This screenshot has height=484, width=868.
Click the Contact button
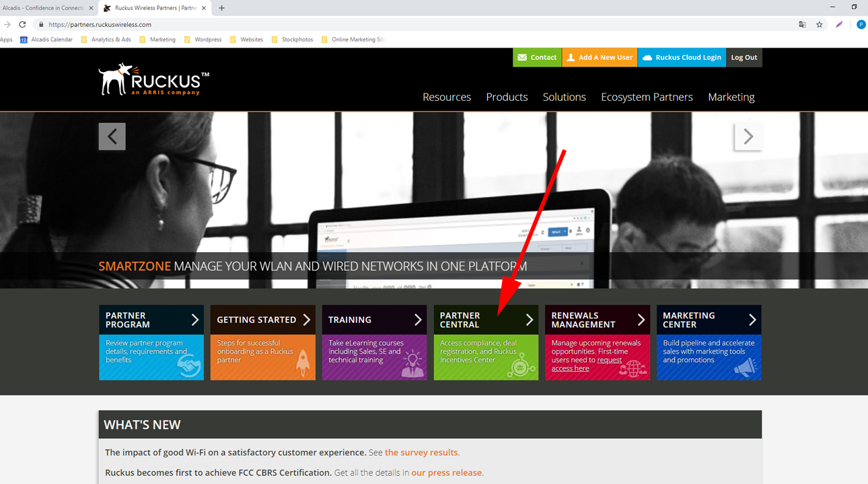(x=537, y=58)
